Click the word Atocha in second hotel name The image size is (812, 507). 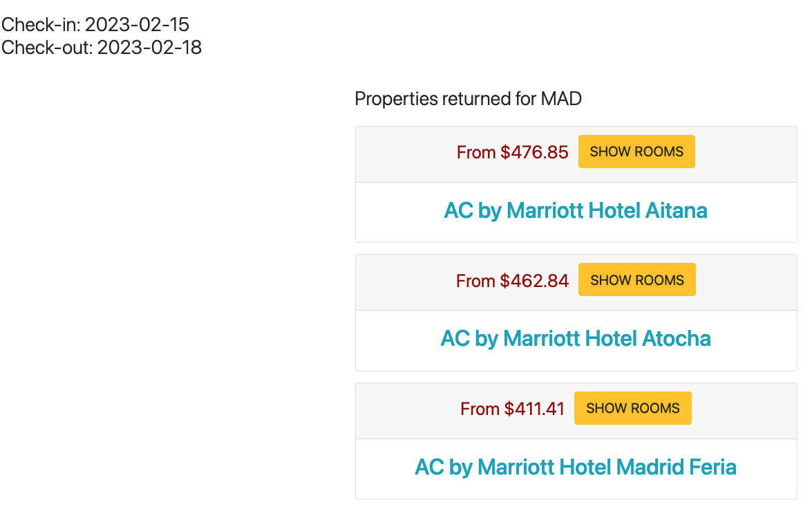[x=677, y=339]
